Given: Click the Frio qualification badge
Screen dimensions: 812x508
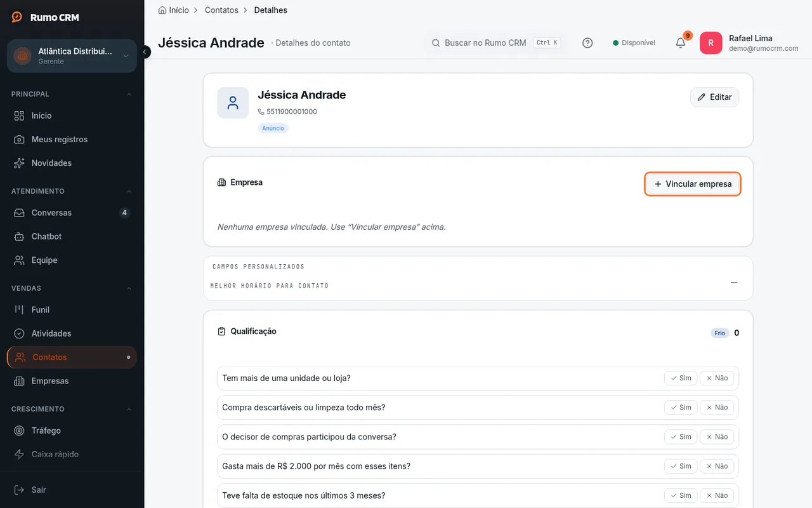Looking at the screenshot, I should click(720, 333).
